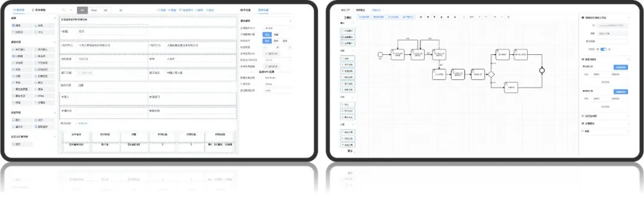
Task: Click the info icon heading the flow properties panel
Action: (583, 18)
